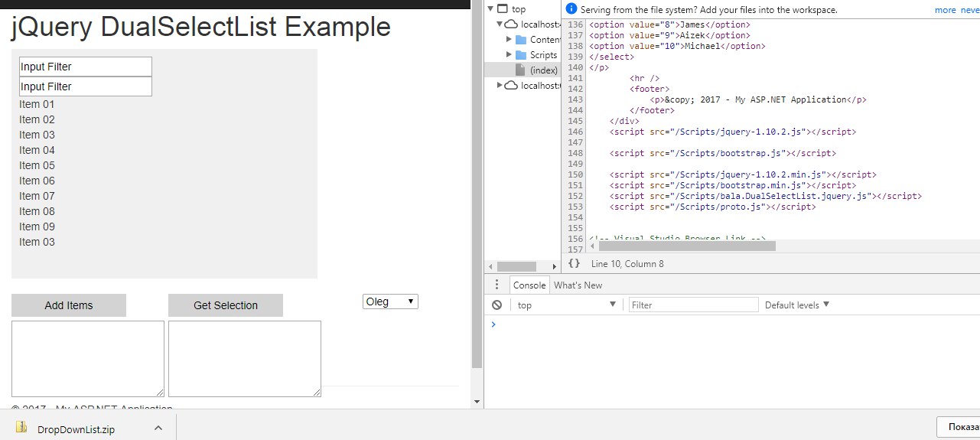The height and width of the screenshot is (440, 980).
Task: Open the Default levels dropdown
Action: 797,305
